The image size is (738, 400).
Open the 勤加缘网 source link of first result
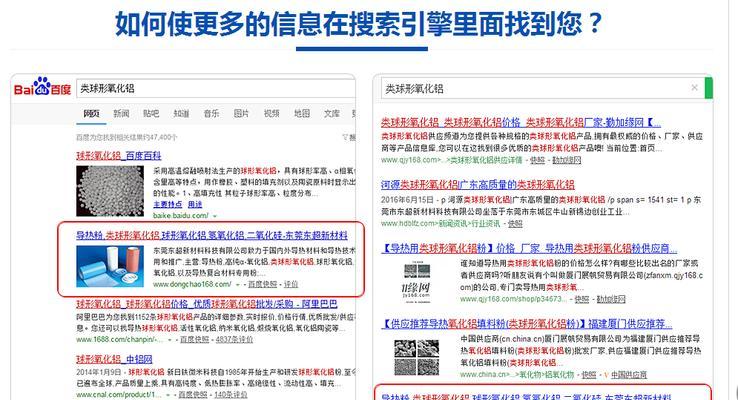pos(567,160)
